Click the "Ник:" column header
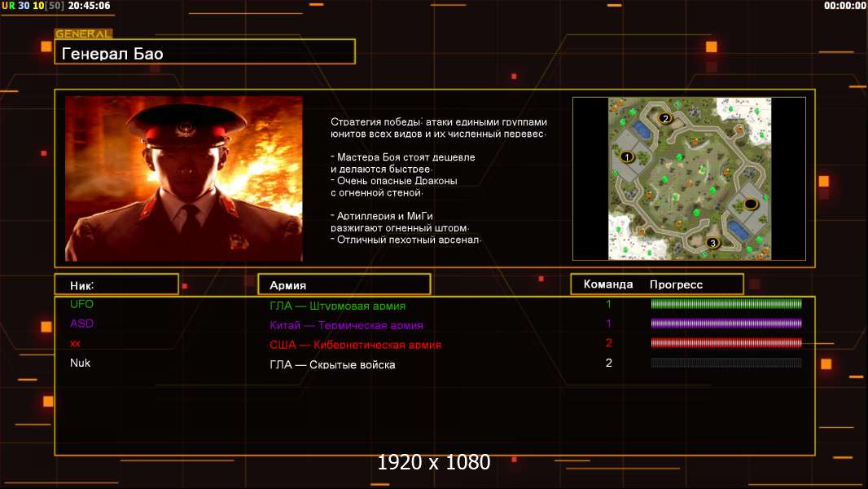The height and width of the screenshot is (489, 868). tap(116, 284)
